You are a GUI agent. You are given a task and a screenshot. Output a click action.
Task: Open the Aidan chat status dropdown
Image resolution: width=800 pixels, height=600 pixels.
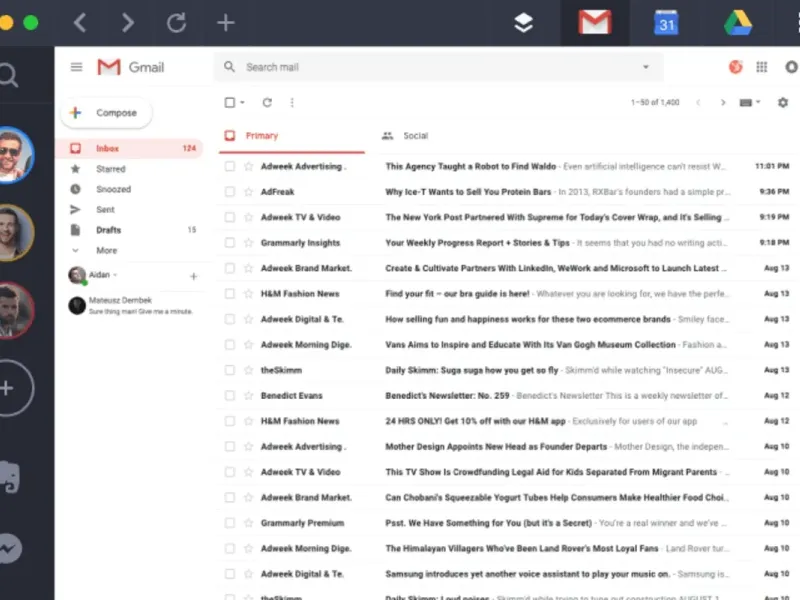pyautogui.click(x=115, y=275)
